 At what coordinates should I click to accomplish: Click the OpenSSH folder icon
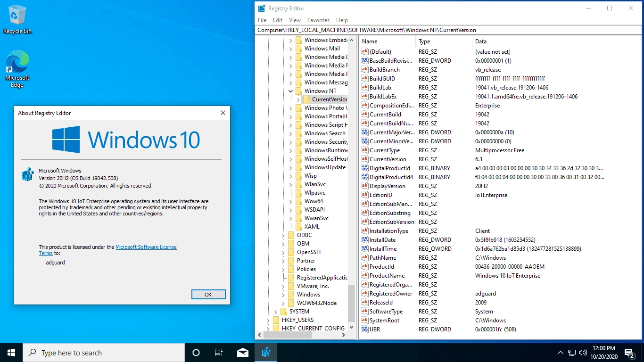pyautogui.click(x=291, y=252)
